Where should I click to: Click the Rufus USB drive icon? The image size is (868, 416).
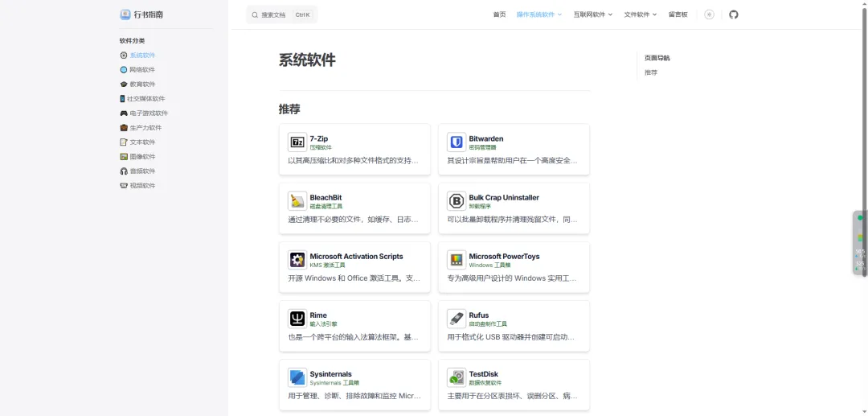457,319
